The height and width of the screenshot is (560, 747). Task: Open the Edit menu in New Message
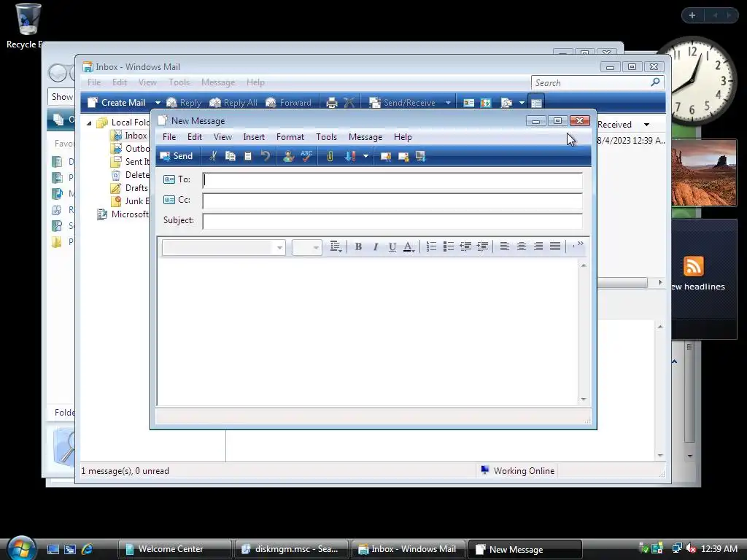click(x=194, y=137)
